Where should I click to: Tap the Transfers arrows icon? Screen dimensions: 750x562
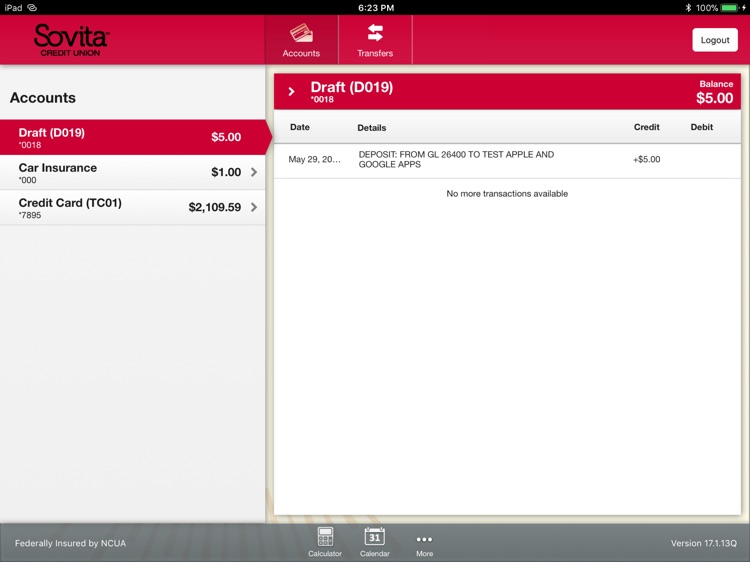coord(375,33)
